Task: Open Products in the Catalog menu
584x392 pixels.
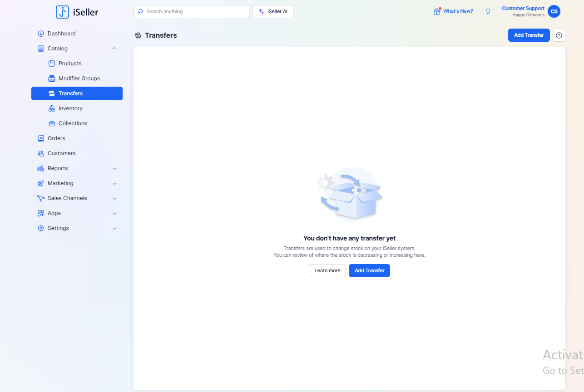Action: pos(70,64)
